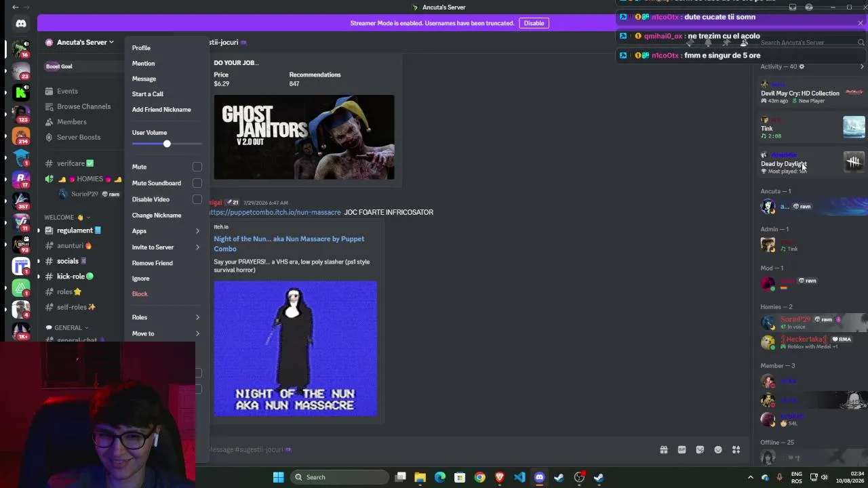Open the graduation cap server icon
868x488 pixels.
click(x=21, y=157)
